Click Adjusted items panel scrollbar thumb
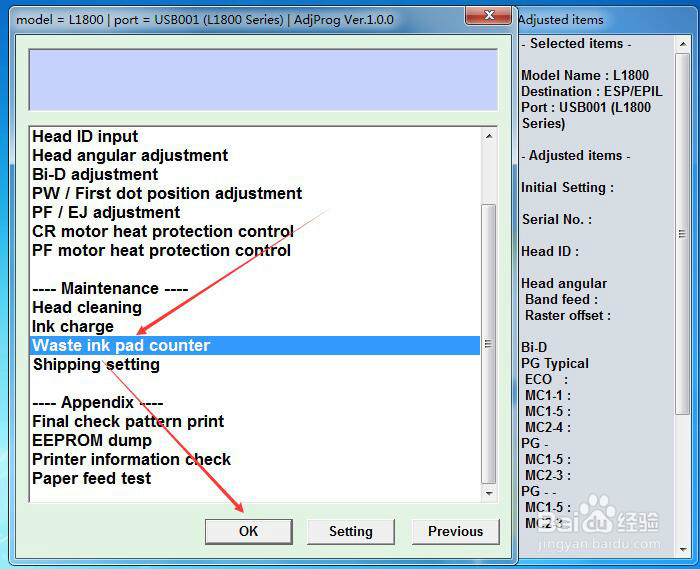700x569 pixels. click(683, 234)
